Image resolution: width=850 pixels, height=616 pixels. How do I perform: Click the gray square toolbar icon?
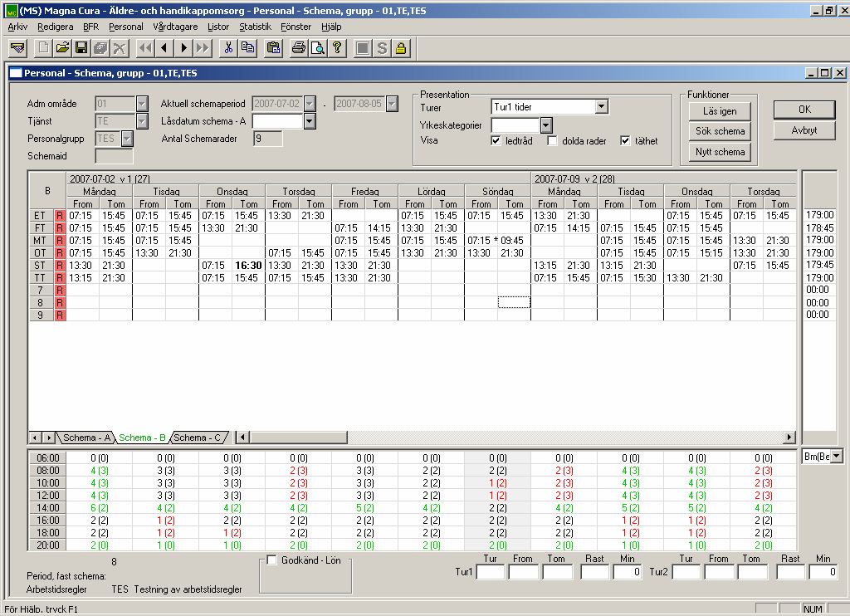click(x=363, y=48)
